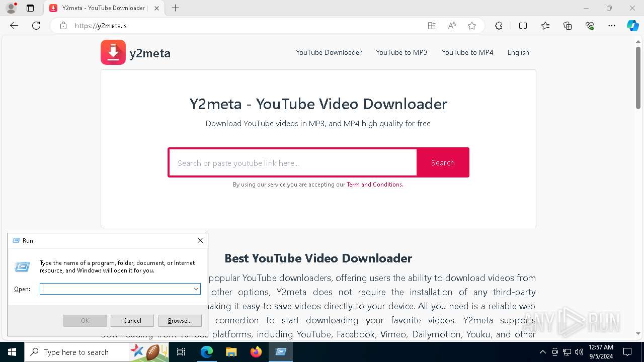The width and height of the screenshot is (644, 362).
Task: Open the Favorites list icon
Action: click(x=545, y=26)
